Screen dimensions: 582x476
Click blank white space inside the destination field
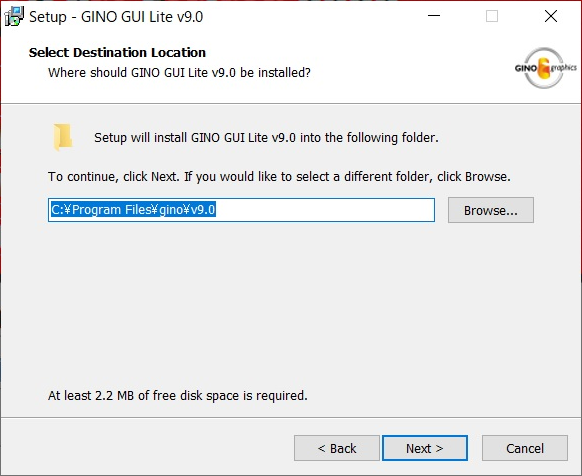(324, 210)
